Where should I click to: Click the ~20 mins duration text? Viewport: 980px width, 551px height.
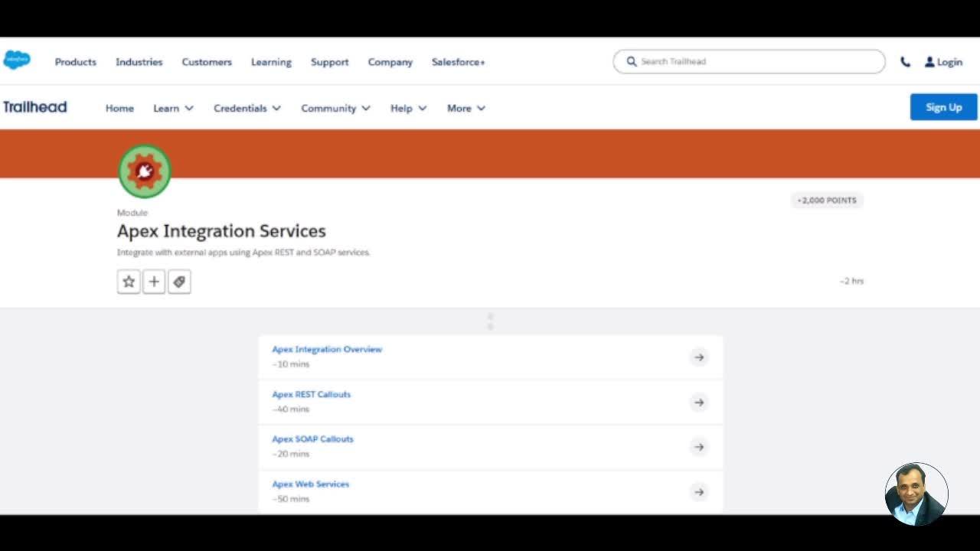tap(291, 454)
